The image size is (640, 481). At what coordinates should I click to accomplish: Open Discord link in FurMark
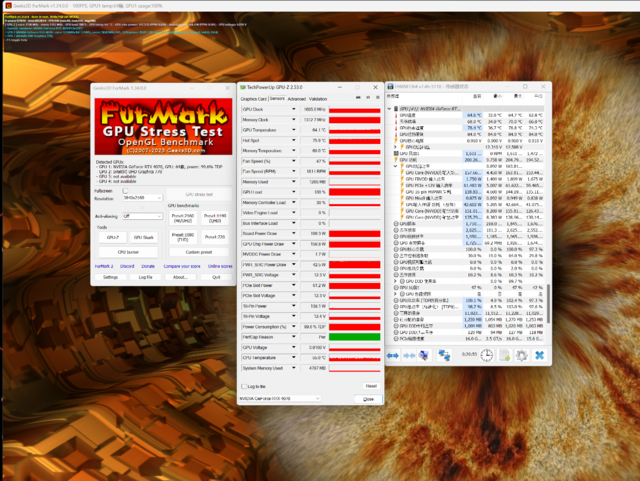click(x=127, y=266)
